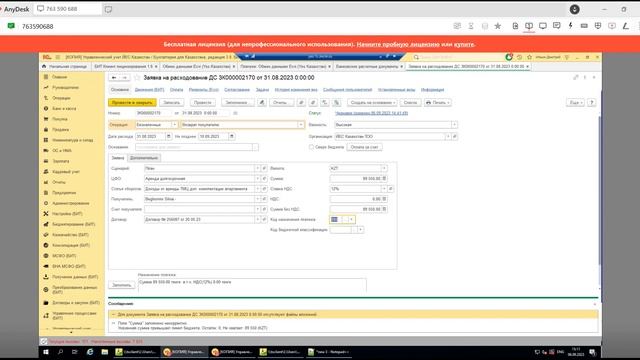The image size is (640, 360).
Task: Click the Основание input field
Action: pyautogui.click(x=194, y=147)
